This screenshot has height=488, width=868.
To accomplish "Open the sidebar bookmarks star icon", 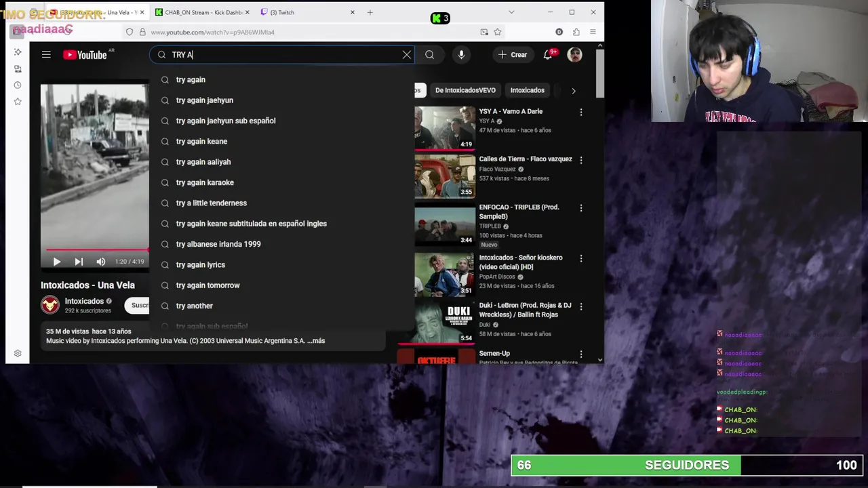I will (18, 102).
